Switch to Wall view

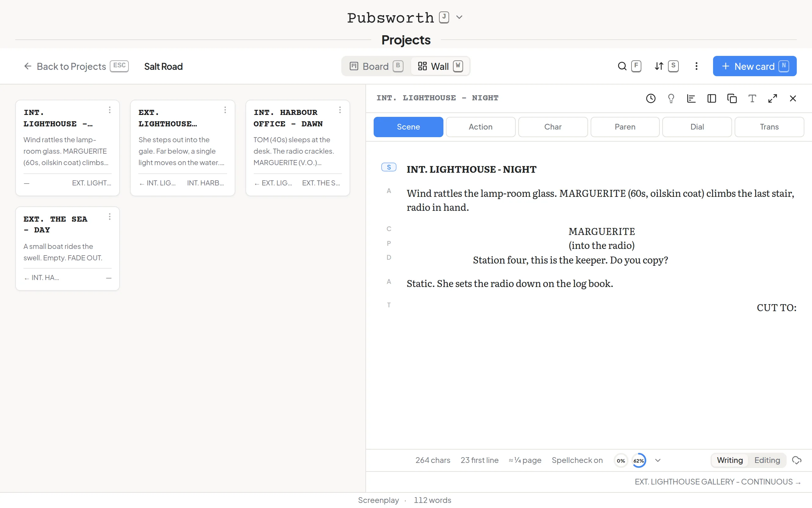coord(440,66)
